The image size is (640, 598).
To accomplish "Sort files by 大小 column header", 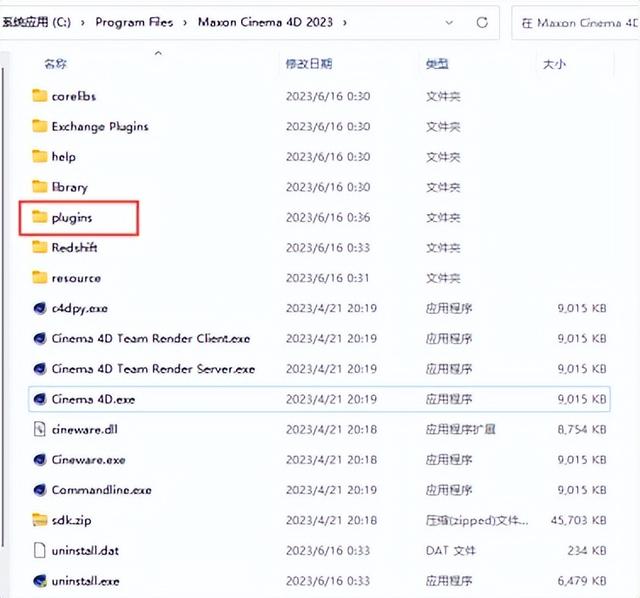I will pos(554,64).
